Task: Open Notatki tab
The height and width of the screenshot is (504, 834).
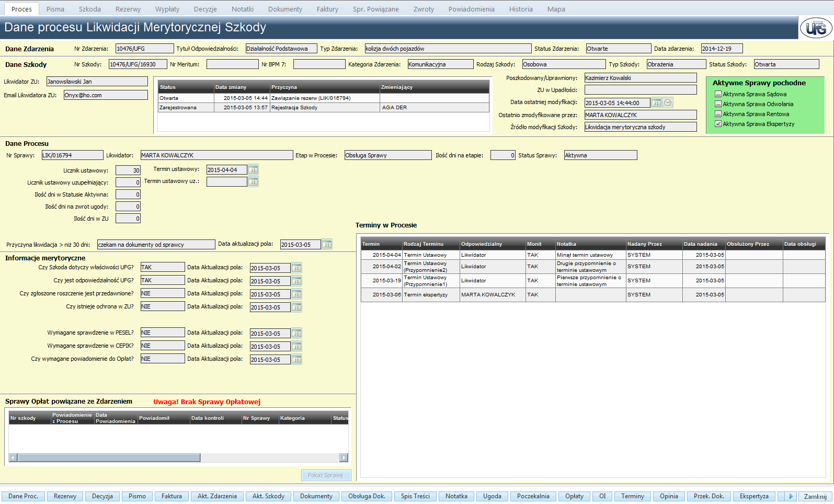Action: [243, 9]
